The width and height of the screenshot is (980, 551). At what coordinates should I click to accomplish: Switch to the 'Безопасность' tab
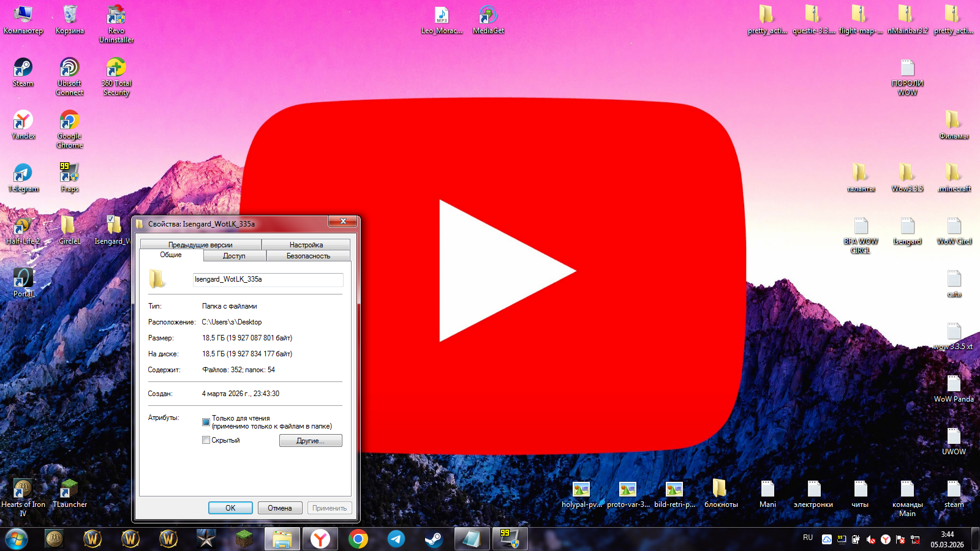[308, 256]
